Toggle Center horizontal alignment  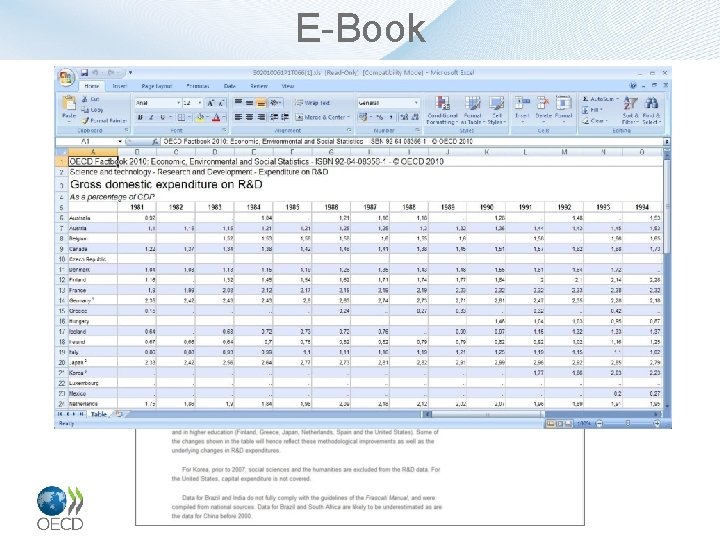(249, 118)
